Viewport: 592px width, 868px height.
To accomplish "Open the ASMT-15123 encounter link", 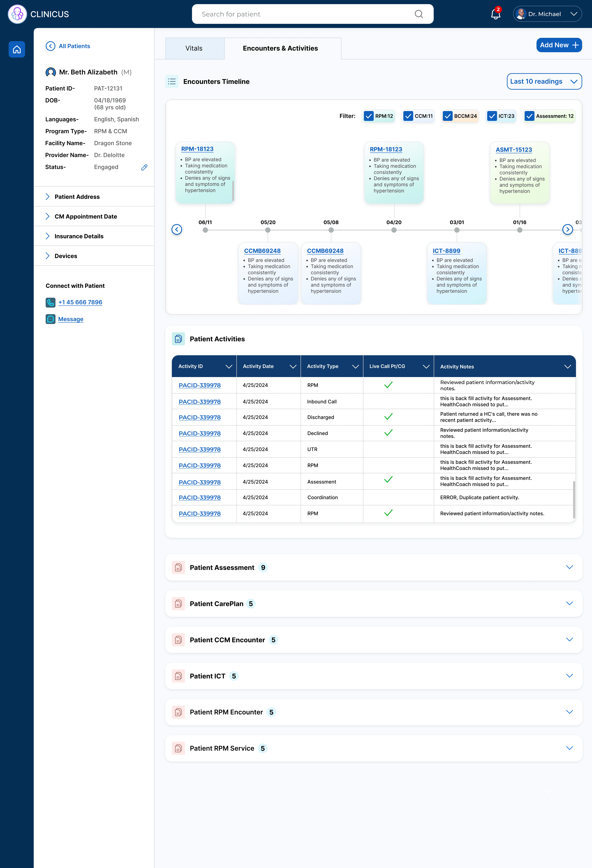I will (x=513, y=150).
